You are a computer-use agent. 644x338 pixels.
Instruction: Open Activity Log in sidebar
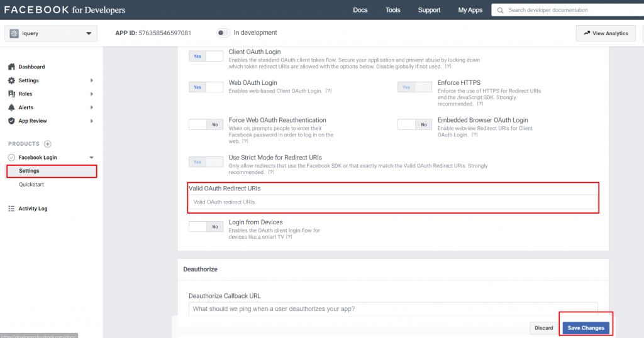pos(33,209)
